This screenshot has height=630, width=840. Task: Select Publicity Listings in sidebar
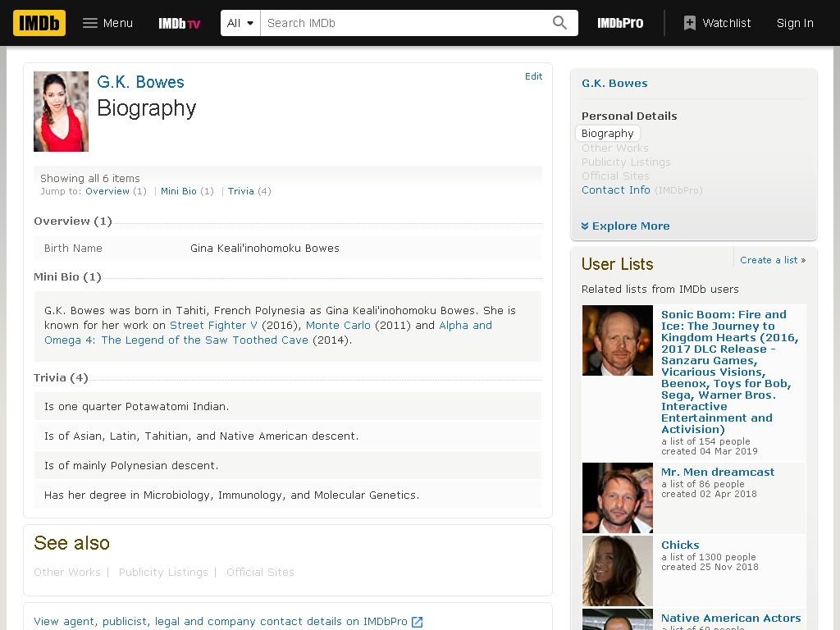pyautogui.click(x=626, y=162)
